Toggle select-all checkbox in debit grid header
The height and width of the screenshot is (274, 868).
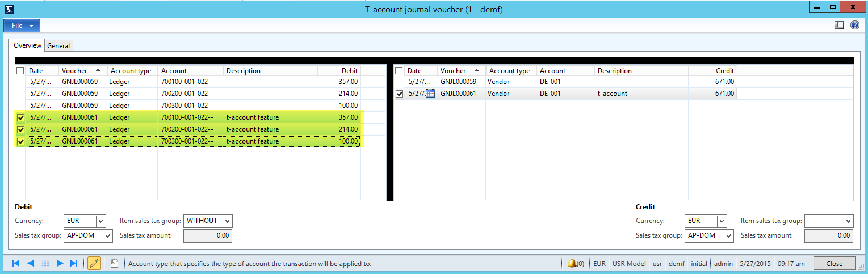click(20, 71)
